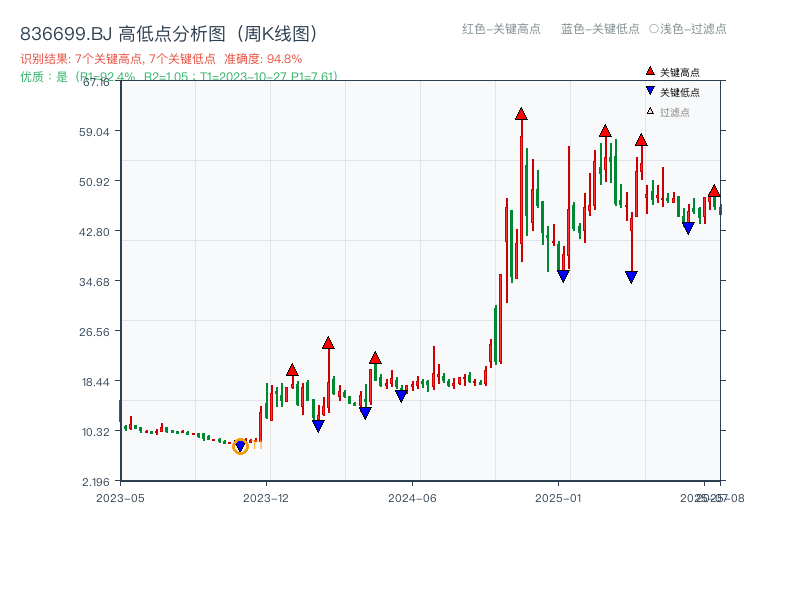
Task: Select the lowest blue arrow marker in early 2024
Action: (317, 425)
